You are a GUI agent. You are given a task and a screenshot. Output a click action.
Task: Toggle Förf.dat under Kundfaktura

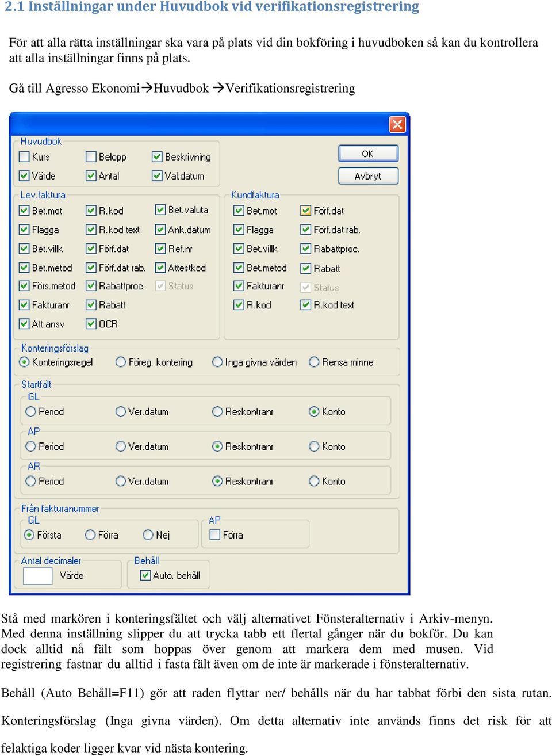(x=306, y=211)
